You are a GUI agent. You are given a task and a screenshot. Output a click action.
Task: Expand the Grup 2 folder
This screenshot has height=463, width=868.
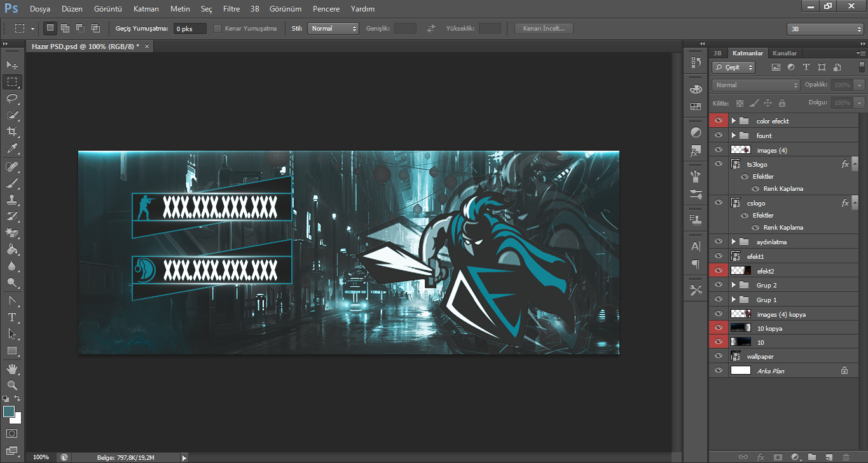[x=733, y=285]
